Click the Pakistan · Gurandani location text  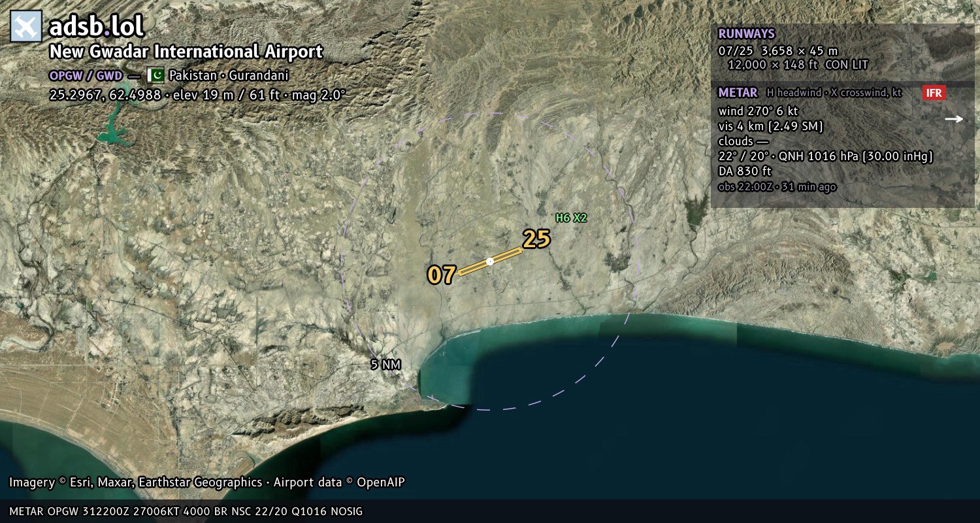[x=229, y=75]
